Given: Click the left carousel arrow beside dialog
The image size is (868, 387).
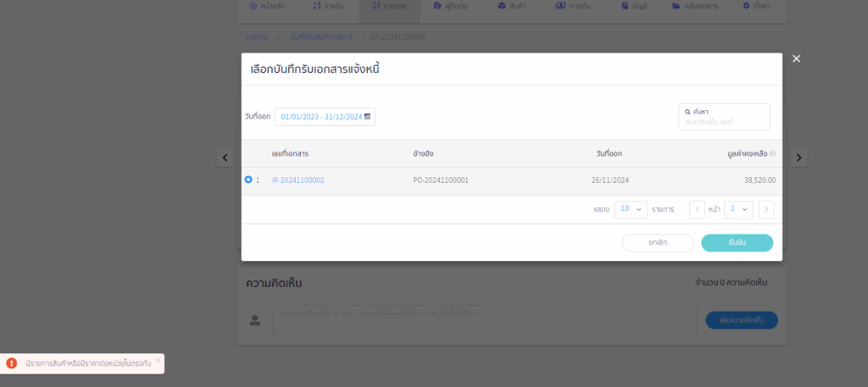Looking at the screenshot, I should pyautogui.click(x=224, y=158).
